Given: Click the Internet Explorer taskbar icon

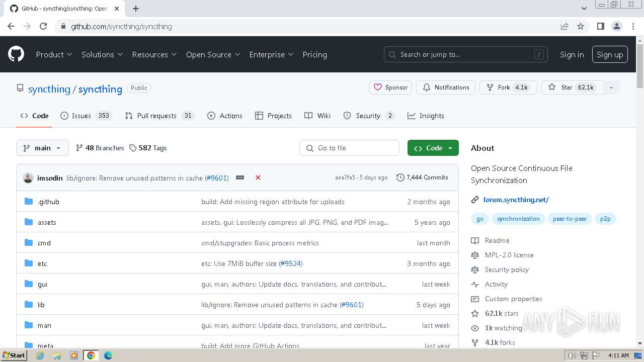Looking at the screenshot, I should (40, 355).
